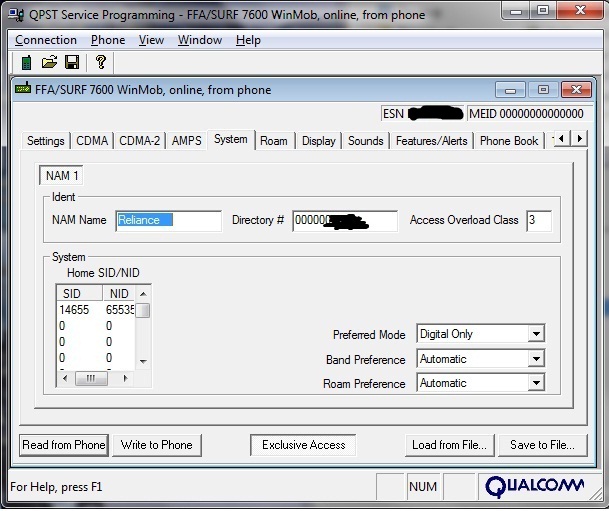This screenshot has width=609, height=511.
Task: Click the Read from Phone button
Action: tap(64, 445)
